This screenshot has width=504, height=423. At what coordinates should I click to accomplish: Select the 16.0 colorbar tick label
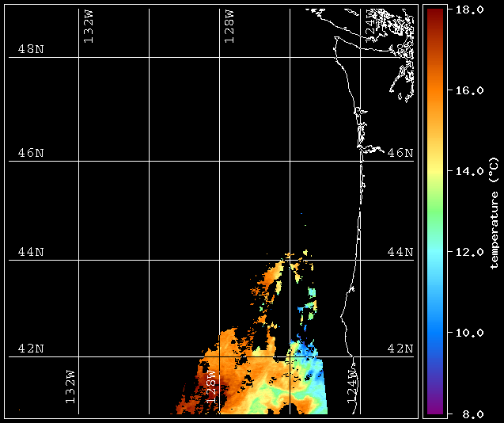pyautogui.click(x=470, y=90)
